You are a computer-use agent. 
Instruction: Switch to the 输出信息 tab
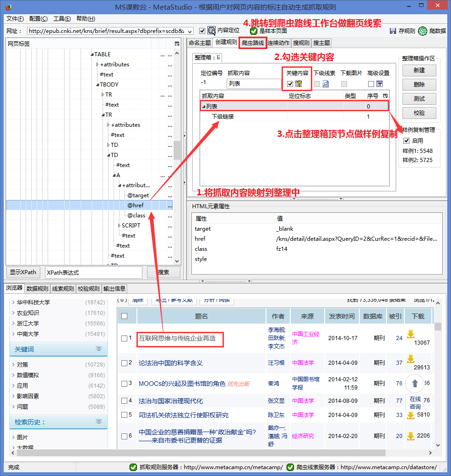[114, 289]
